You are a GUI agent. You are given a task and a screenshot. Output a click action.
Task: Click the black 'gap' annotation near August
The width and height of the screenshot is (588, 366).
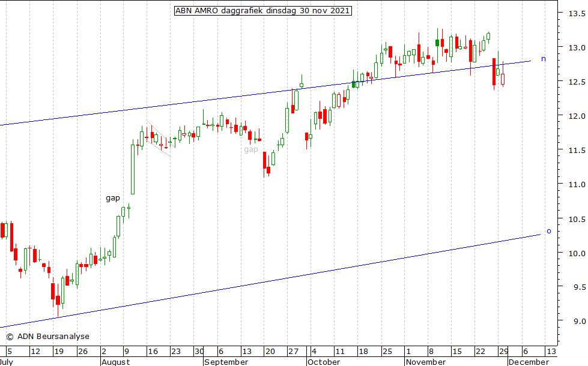pyautogui.click(x=113, y=198)
